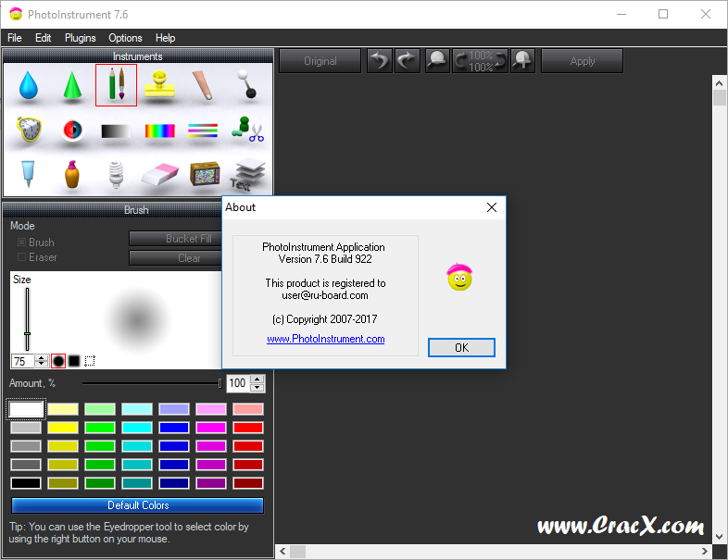
Task: Choose the green cone instrument
Action: click(71, 86)
